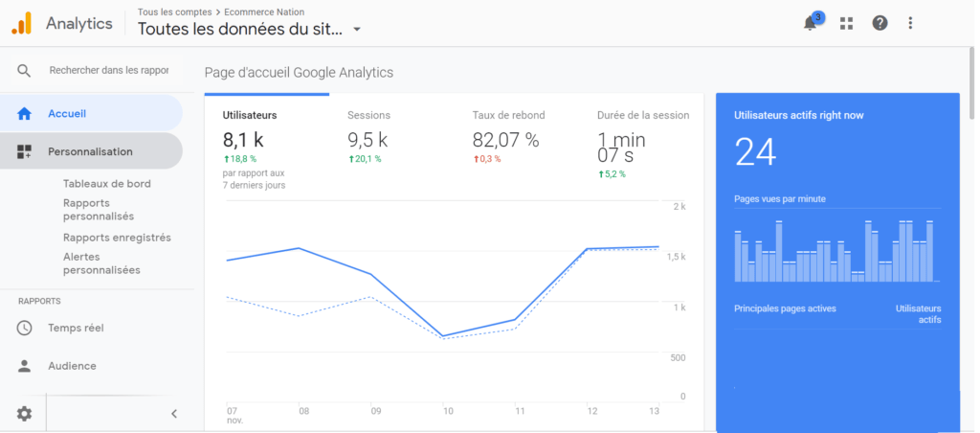Click the Google Analytics logo
This screenshot has height=433, width=980.
coord(21,23)
